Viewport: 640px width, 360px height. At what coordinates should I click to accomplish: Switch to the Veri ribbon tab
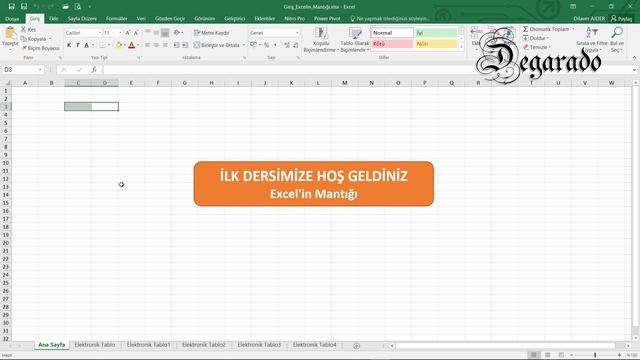[x=141, y=19]
